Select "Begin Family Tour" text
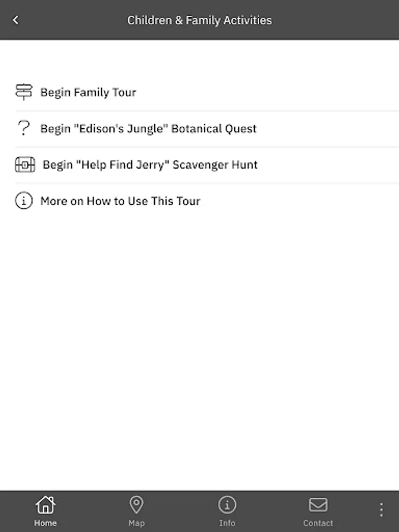 [88, 92]
